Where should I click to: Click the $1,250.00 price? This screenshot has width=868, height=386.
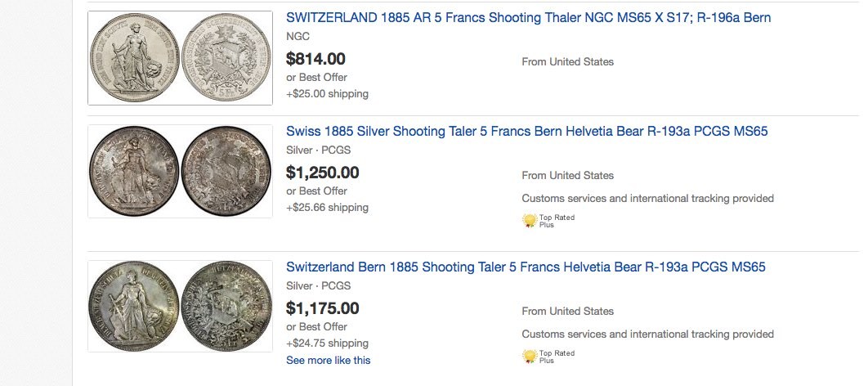(323, 173)
